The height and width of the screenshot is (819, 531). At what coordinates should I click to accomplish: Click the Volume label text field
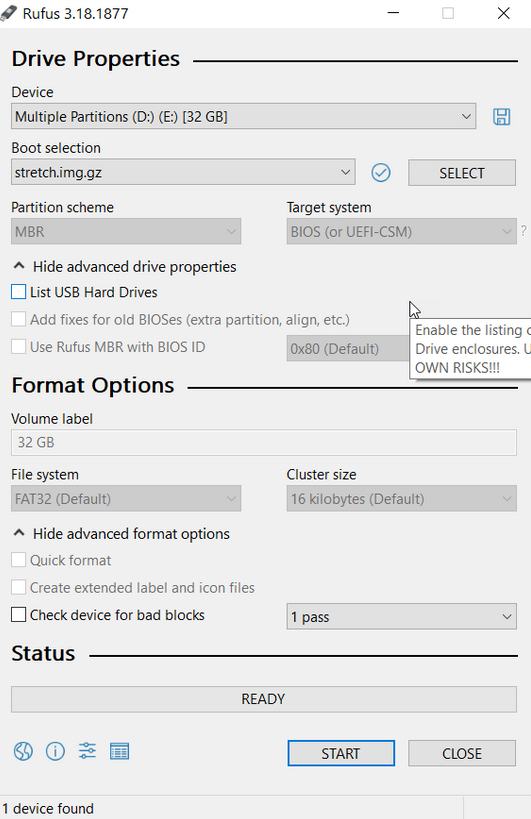[264, 442]
